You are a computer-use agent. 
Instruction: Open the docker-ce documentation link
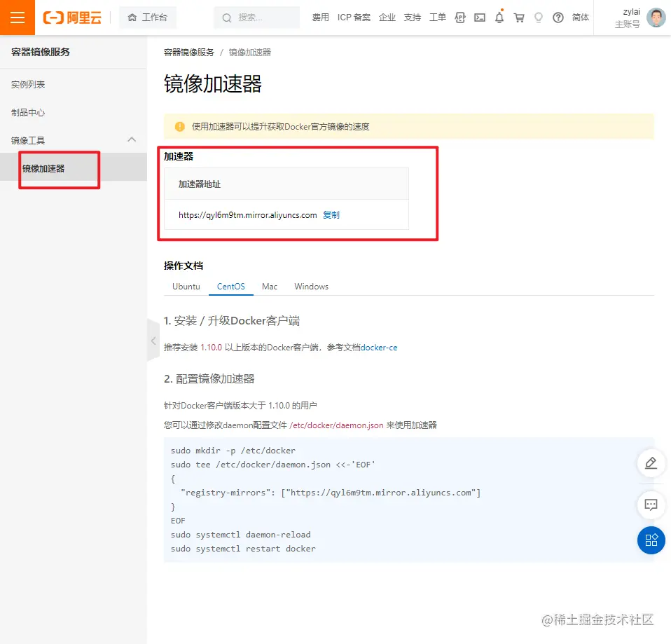pyautogui.click(x=379, y=348)
